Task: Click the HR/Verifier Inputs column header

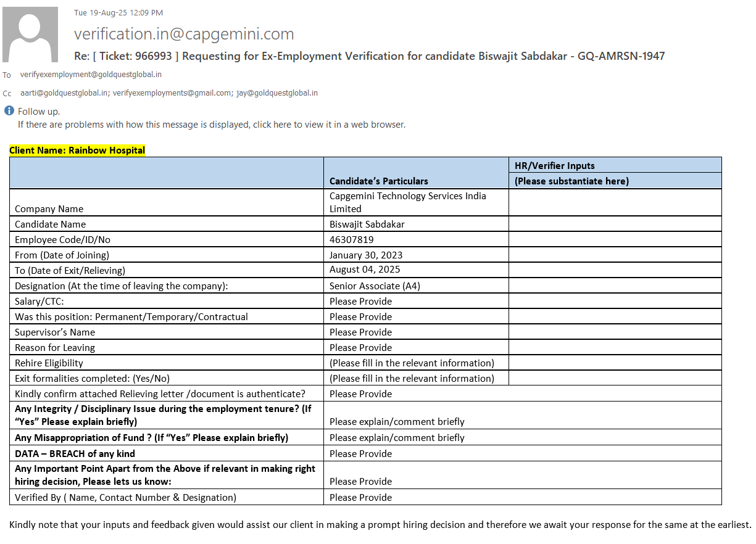Action: [x=555, y=166]
